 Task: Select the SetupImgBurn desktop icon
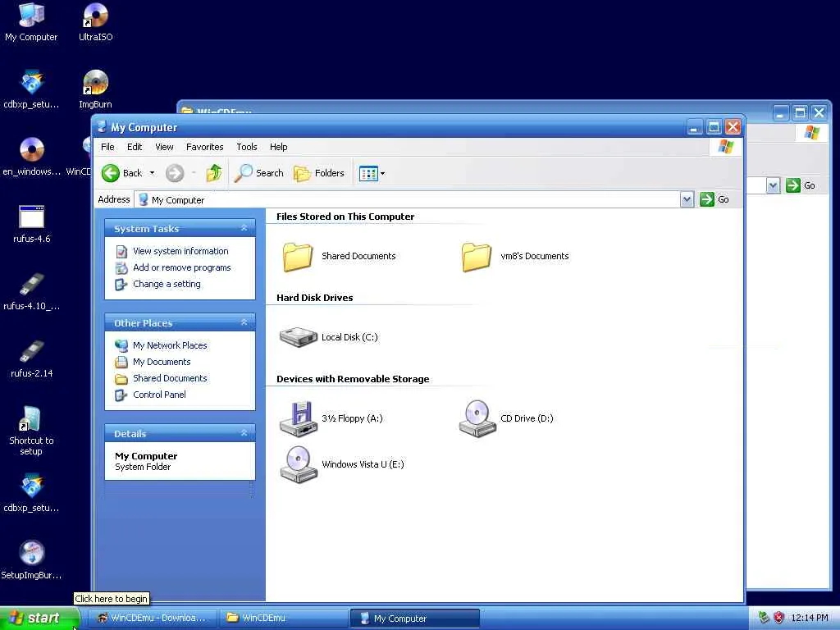pos(32,560)
